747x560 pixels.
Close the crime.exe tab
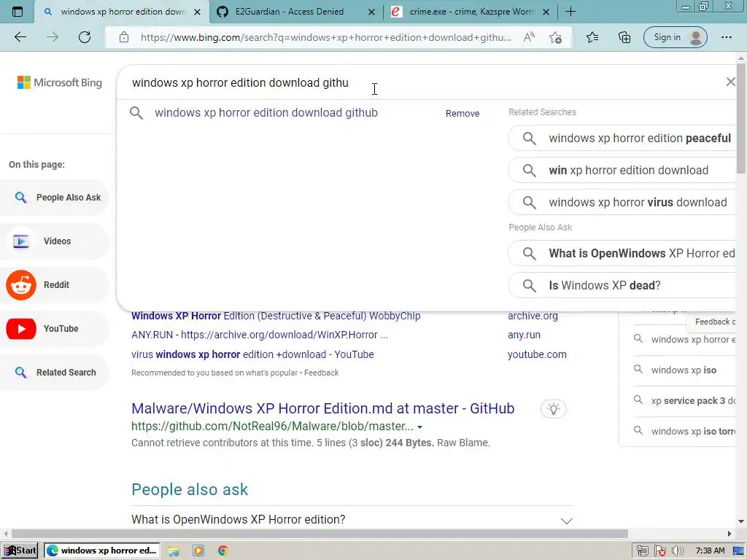tap(546, 12)
